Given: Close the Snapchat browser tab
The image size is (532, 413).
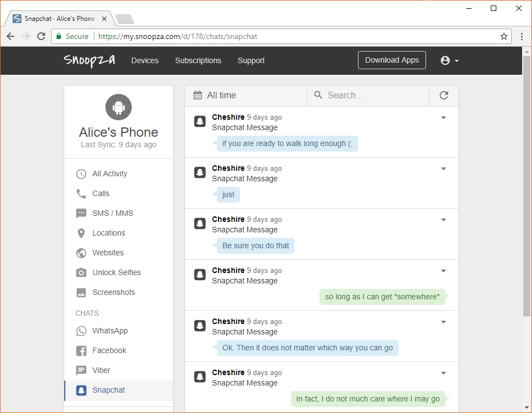Looking at the screenshot, I should point(104,19).
